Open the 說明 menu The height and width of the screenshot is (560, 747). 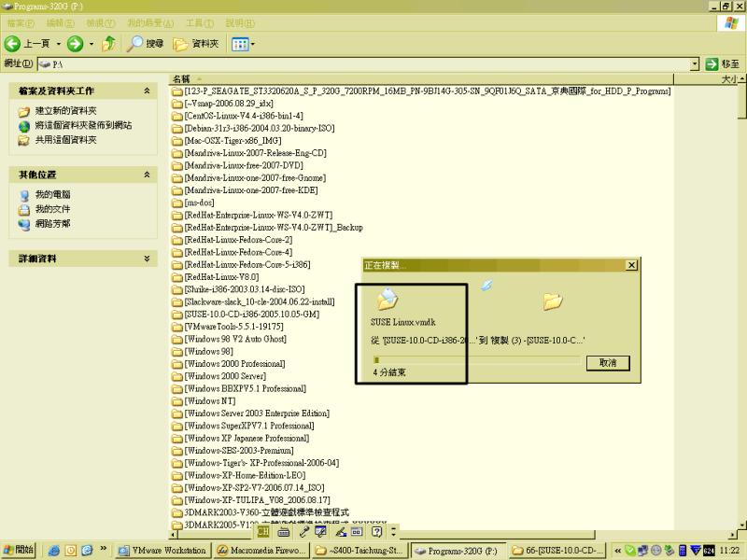click(240, 22)
